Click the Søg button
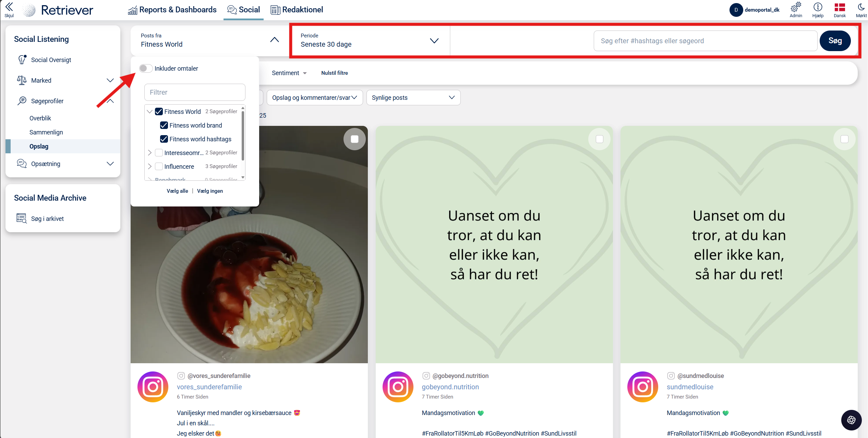 click(835, 41)
